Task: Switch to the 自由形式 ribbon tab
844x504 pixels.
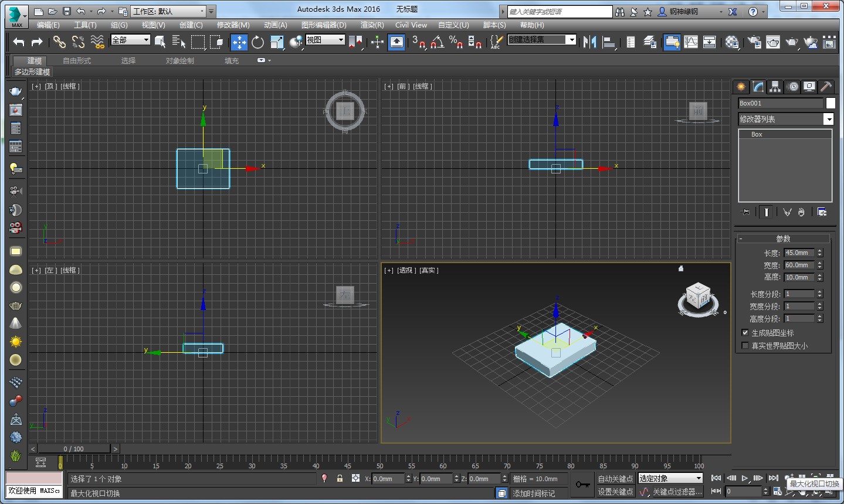Action: pos(77,61)
